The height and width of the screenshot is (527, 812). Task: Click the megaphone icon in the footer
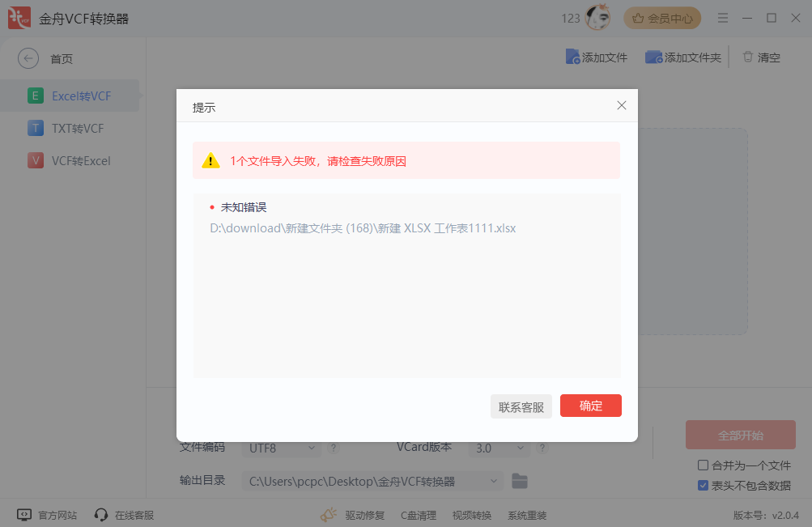pyautogui.click(x=329, y=515)
